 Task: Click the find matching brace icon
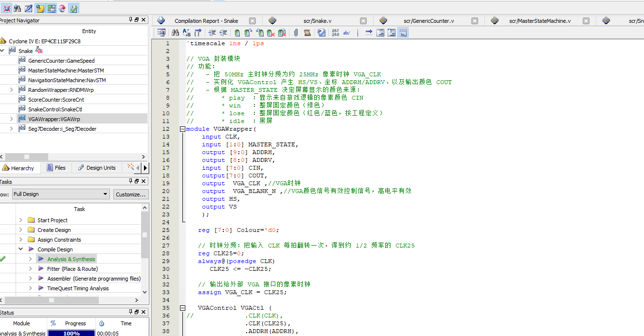[x=198, y=33]
